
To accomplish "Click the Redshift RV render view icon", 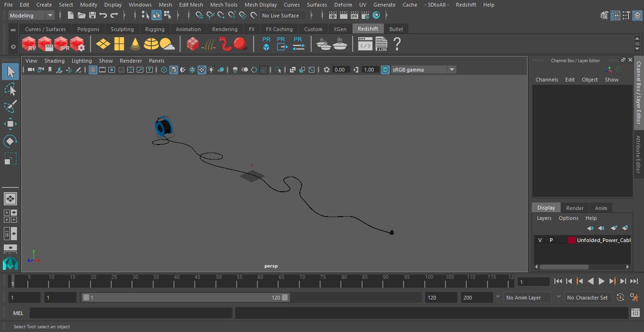I will point(29,44).
